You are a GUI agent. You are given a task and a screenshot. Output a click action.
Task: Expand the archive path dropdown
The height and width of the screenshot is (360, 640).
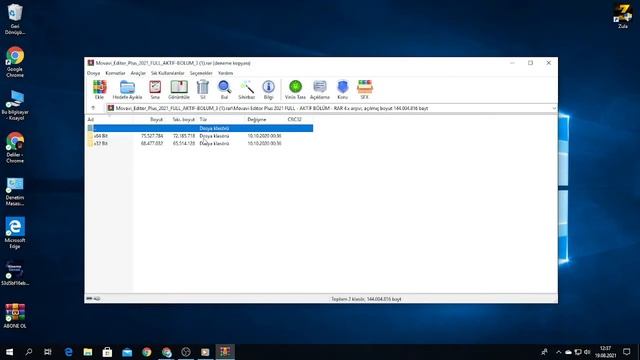pos(553,109)
